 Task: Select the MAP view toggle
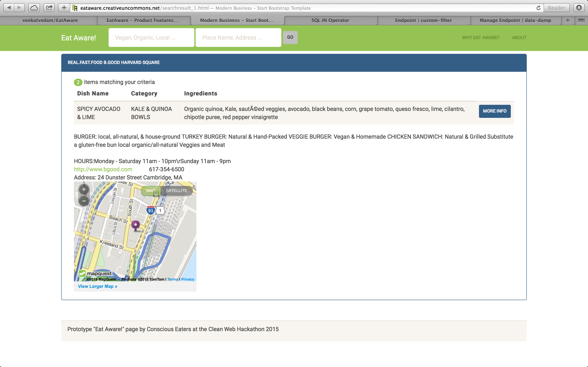click(150, 191)
